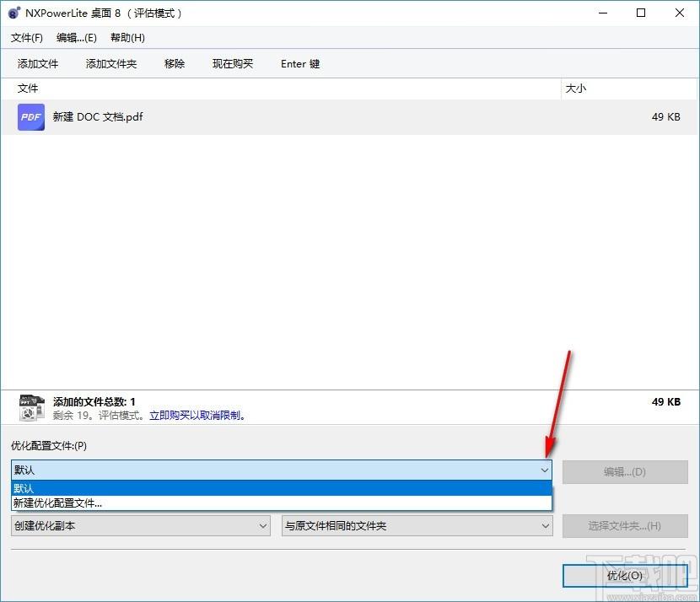Click the documents summary icon beside 添加的文件总数
The height and width of the screenshot is (602, 700).
32,407
